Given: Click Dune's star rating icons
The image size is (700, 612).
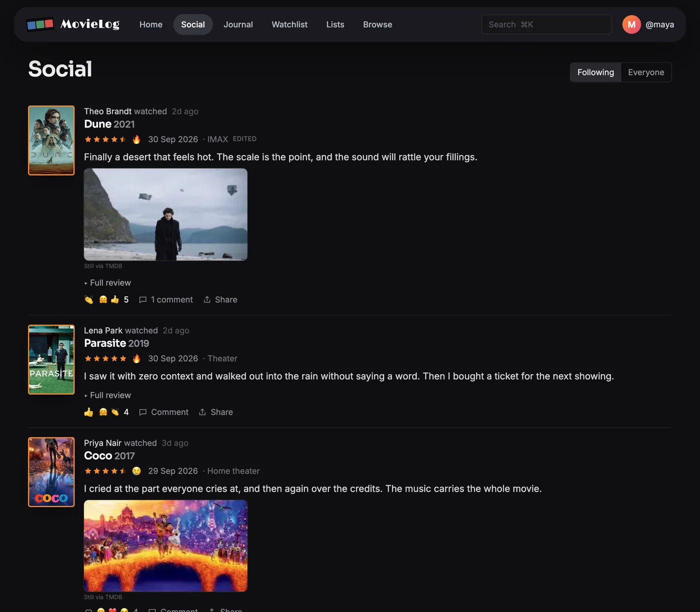Looking at the screenshot, I should click(105, 139).
